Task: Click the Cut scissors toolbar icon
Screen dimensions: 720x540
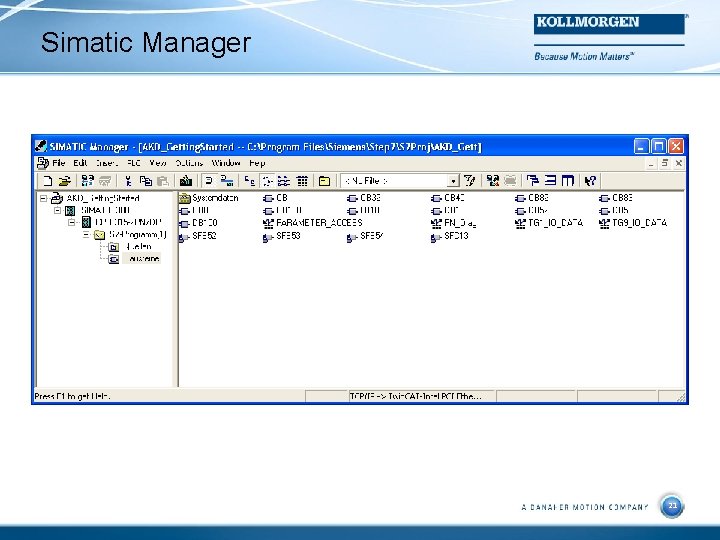Action: [128, 181]
